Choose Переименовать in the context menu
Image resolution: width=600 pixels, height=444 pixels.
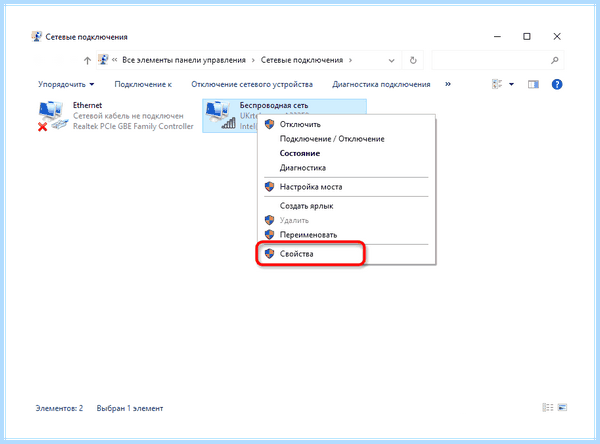pos(346,235)
